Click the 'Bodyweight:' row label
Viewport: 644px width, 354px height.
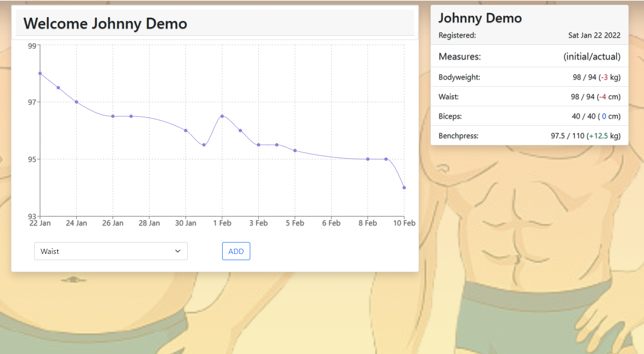459,77
